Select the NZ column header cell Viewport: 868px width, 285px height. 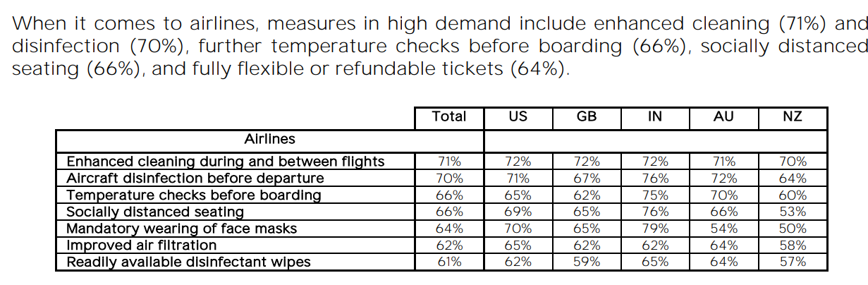793,117
